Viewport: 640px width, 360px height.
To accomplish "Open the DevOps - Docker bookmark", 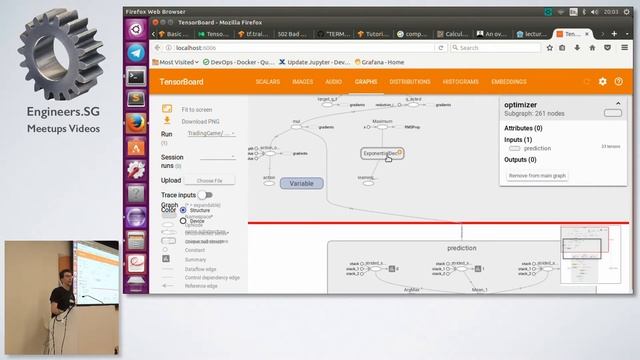I will [x=238, y=62].
